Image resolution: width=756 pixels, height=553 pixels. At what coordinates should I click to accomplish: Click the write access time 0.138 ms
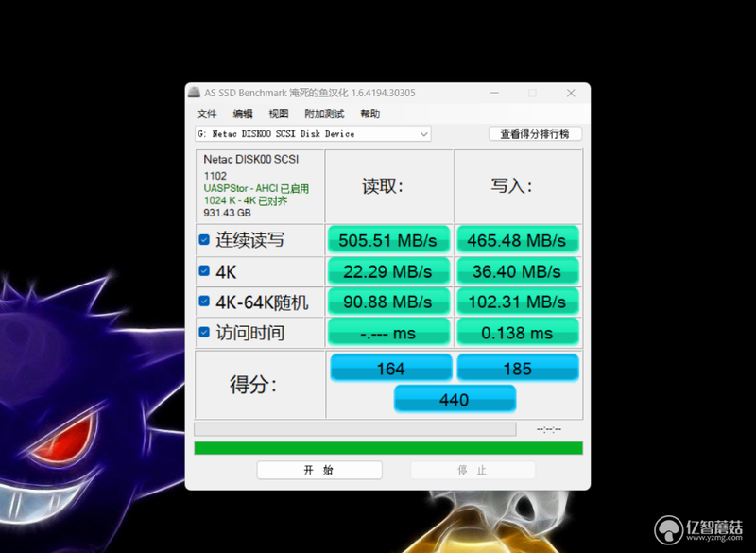(517, 332)
